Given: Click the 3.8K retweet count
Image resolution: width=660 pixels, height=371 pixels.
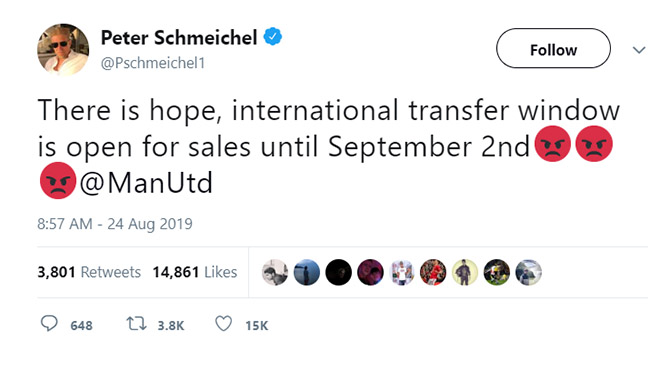Looking at the screenshot, I should (171, 326).
